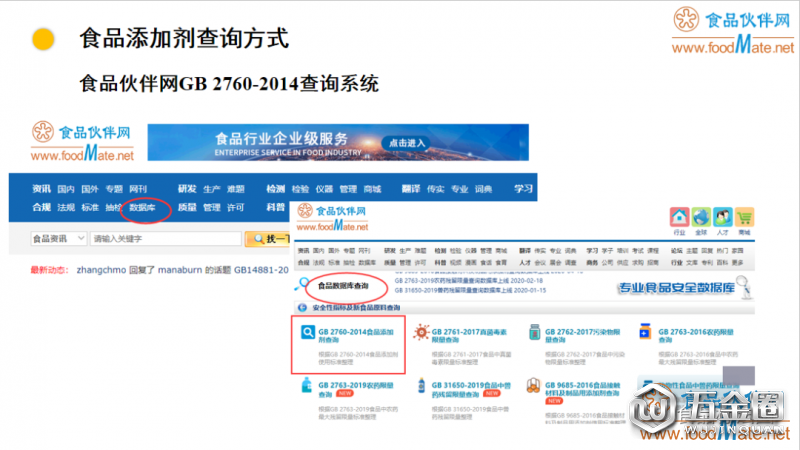Screen dimensions: 800x450
Task: Select 生产 in the large blue navigation bar
Action: click(212, 189)
